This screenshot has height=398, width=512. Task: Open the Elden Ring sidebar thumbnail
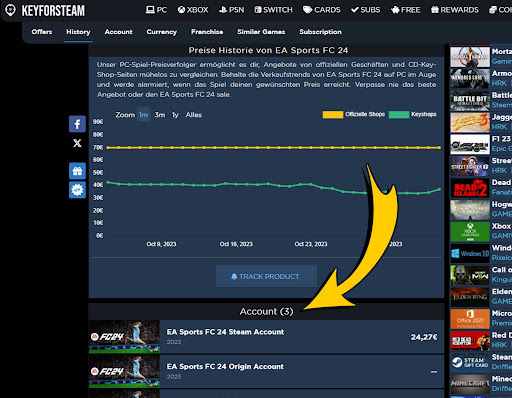(x=470, y=297)
